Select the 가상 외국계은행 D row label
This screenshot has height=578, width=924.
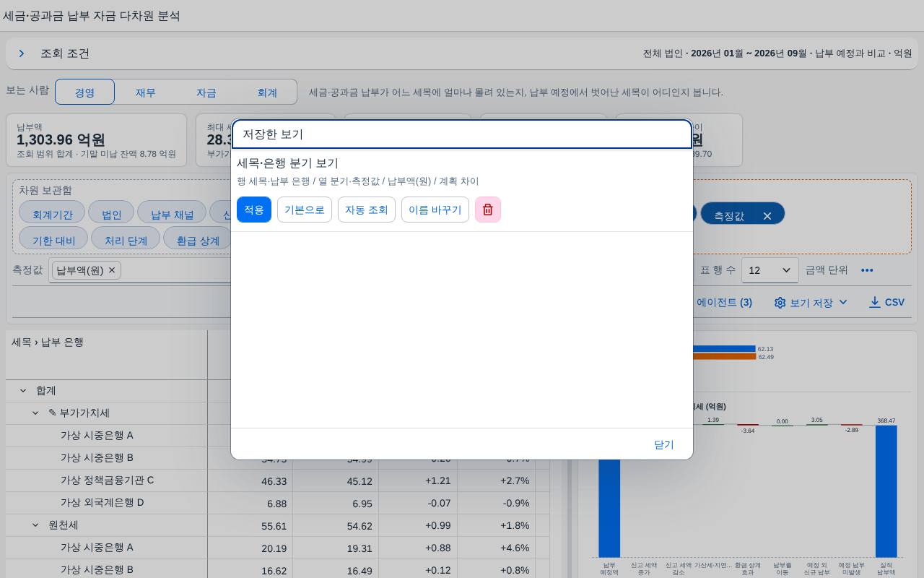(x=103, y=502)
